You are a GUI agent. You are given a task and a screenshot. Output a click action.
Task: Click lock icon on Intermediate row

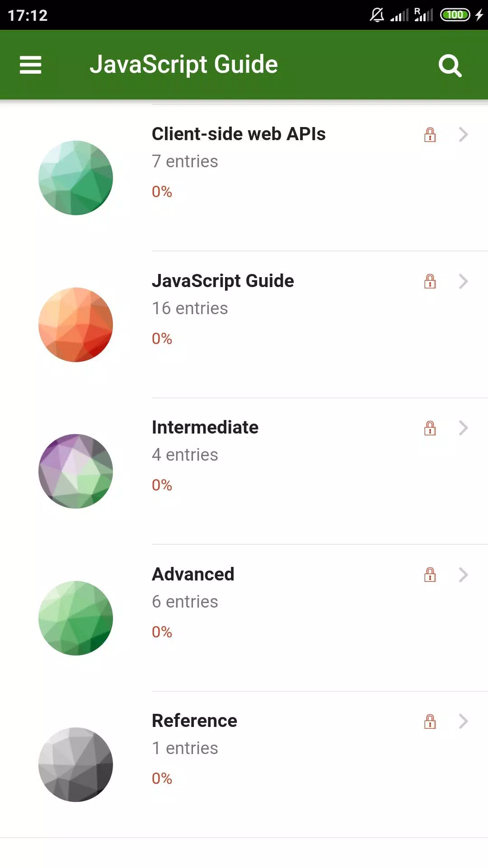430,428
